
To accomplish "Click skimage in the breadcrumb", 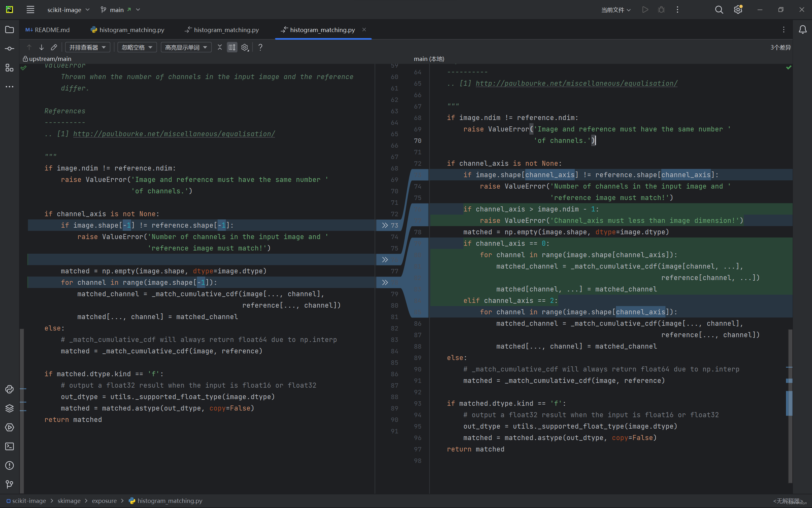I will 69,501.
